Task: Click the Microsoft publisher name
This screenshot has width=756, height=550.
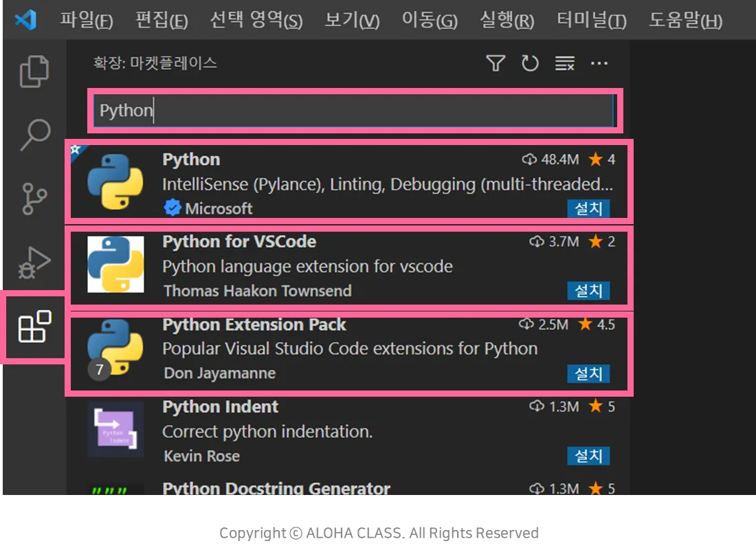Action: 219,208
